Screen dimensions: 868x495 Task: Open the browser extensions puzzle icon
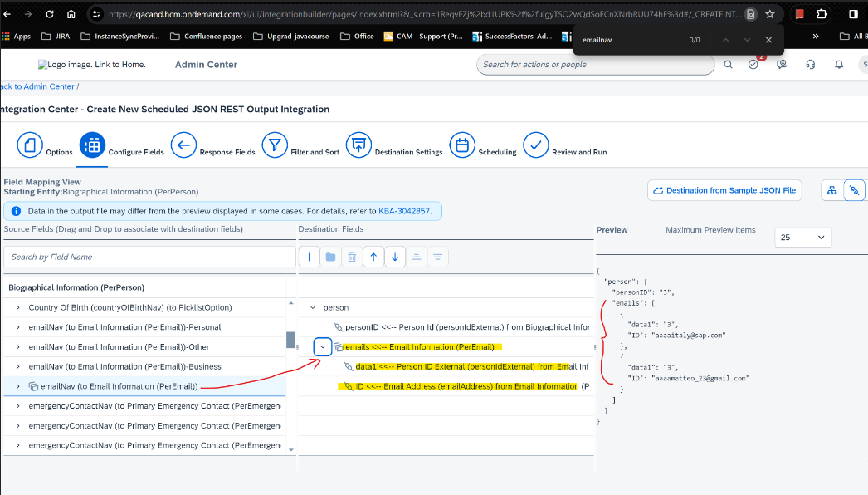coord(822,14)
